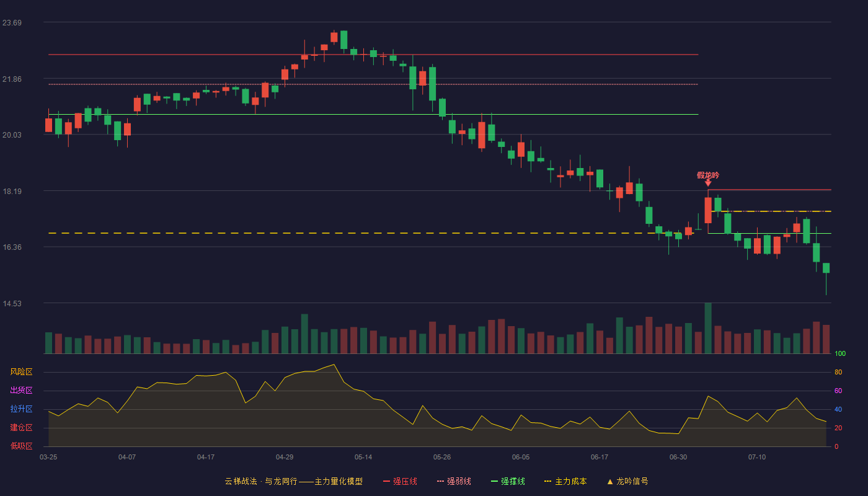
Task: Toggle the 主力成本 legend entry
Action: [x=565, y=481]
